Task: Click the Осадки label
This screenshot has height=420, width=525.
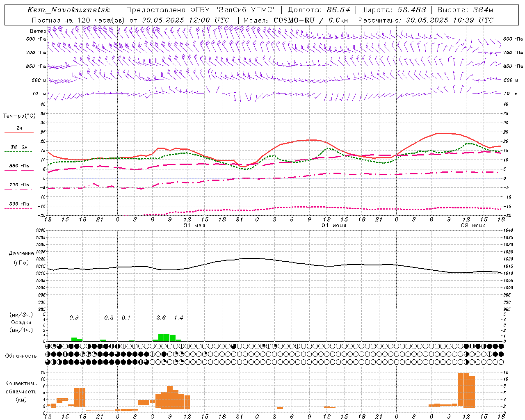Action: point(21,322)
